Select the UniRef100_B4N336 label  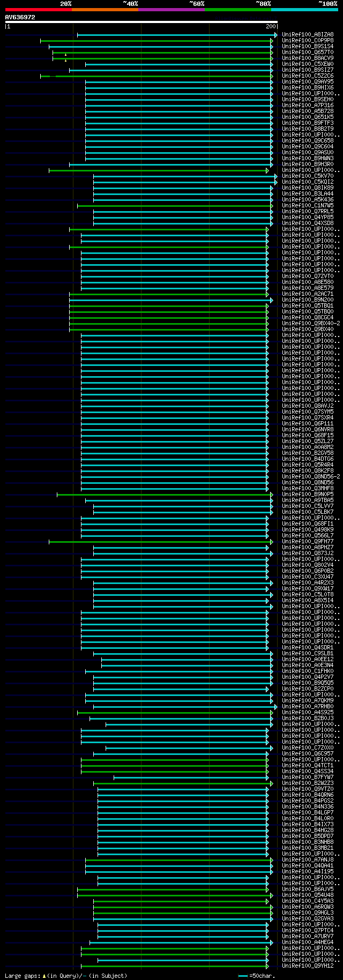[308, 807]
